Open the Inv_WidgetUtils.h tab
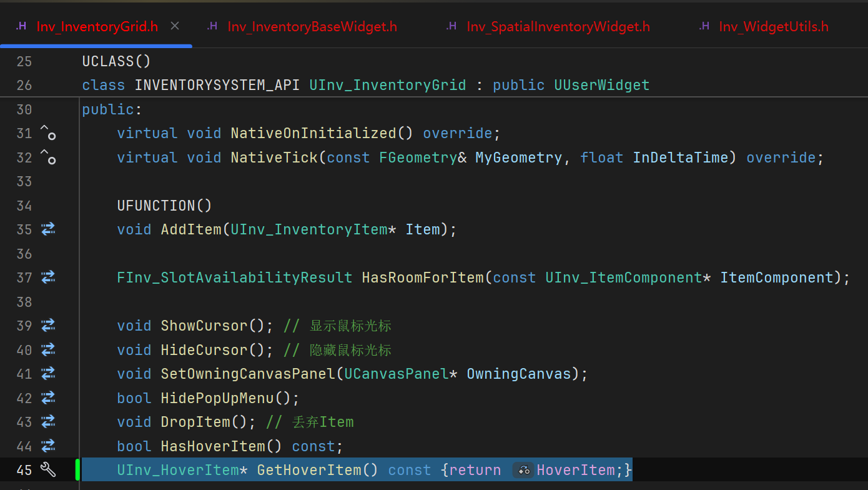 [774, 26]
